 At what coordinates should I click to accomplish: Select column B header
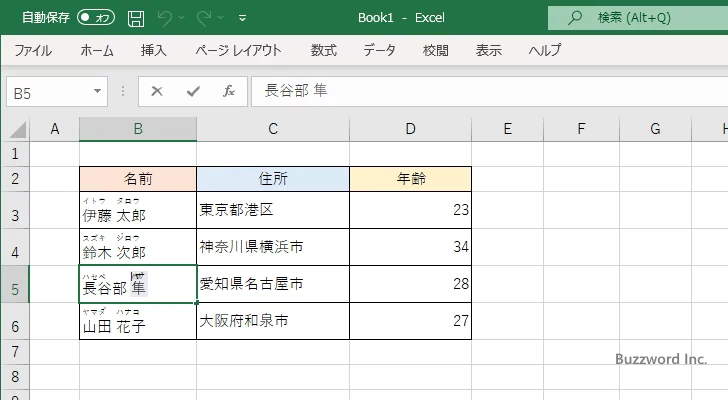click(x=138, y=129)
